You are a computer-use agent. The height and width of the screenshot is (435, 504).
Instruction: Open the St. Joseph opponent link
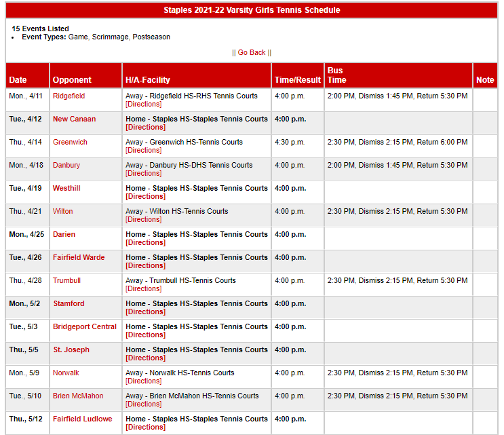pos(71,350)
